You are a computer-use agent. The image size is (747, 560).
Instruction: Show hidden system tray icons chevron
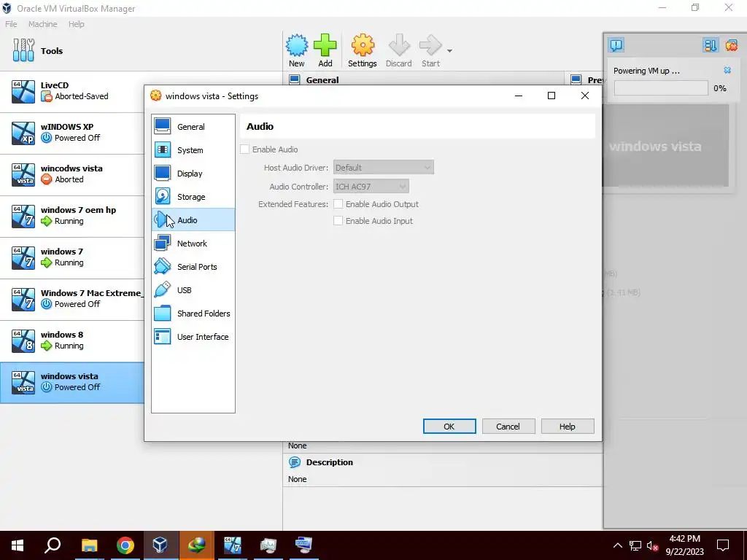click(617, 545)
